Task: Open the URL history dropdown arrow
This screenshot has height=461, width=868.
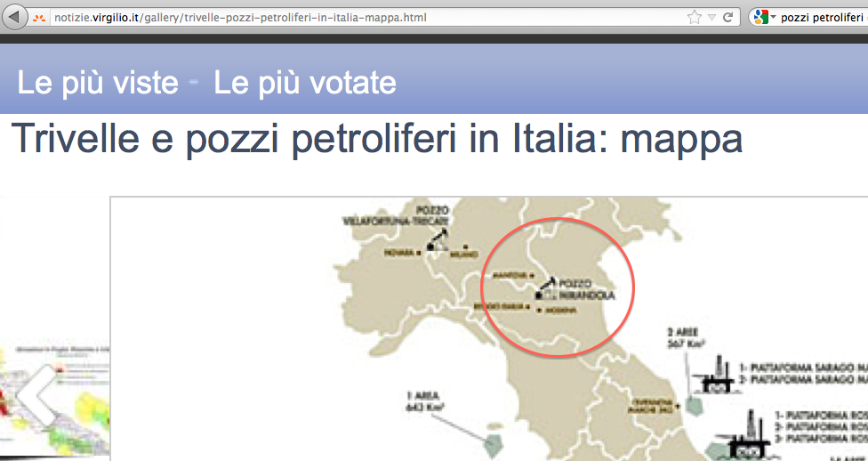Action: point(711,17)
